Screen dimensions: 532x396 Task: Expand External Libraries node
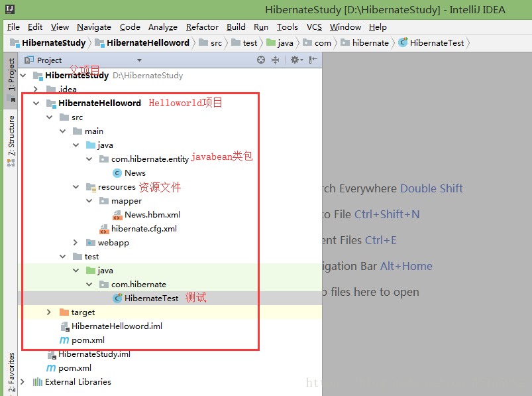23,381
